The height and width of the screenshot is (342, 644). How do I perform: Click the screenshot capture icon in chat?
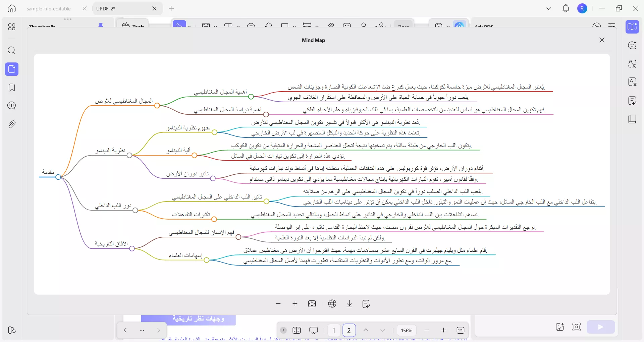(x=577, y=327)
